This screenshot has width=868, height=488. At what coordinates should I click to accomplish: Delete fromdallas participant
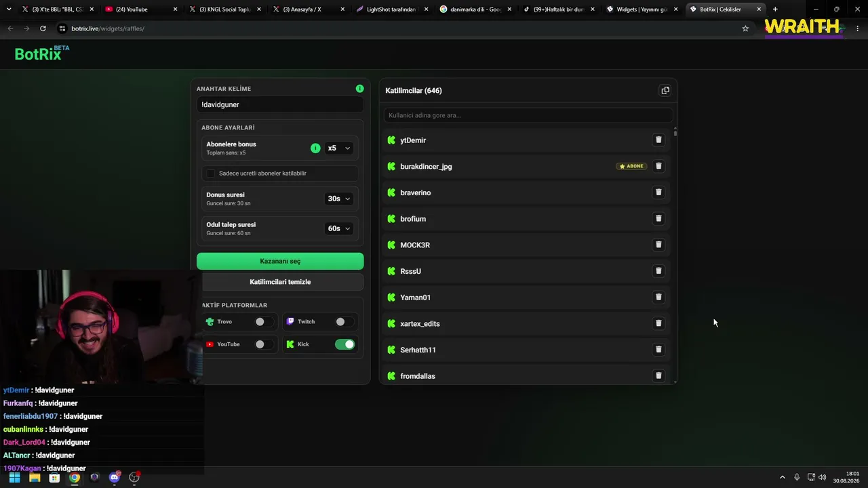[x=658, y=375]
